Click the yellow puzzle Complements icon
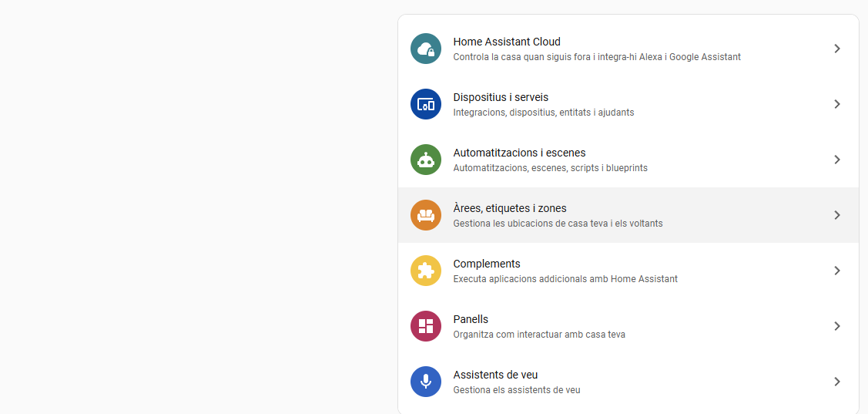Screen dimensions: 868x414 [426, 271]
